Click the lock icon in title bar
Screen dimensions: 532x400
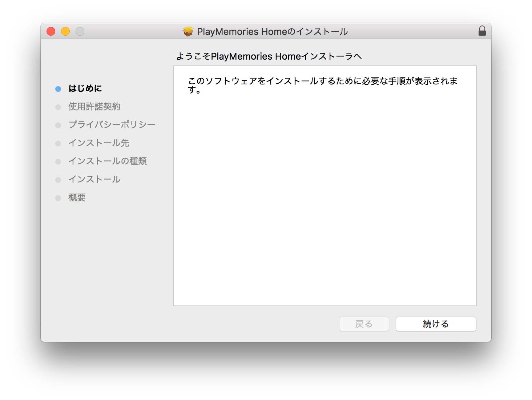click(x=482, y=31)
